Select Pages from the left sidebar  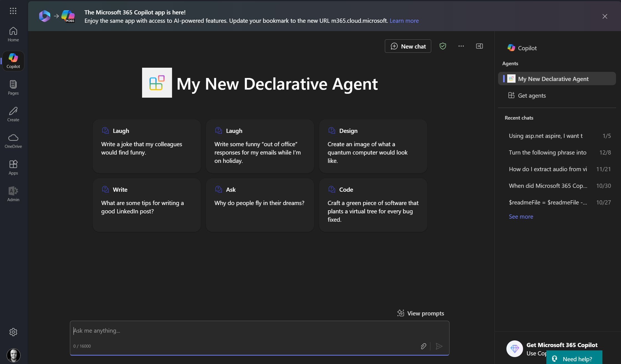(13, 87)
